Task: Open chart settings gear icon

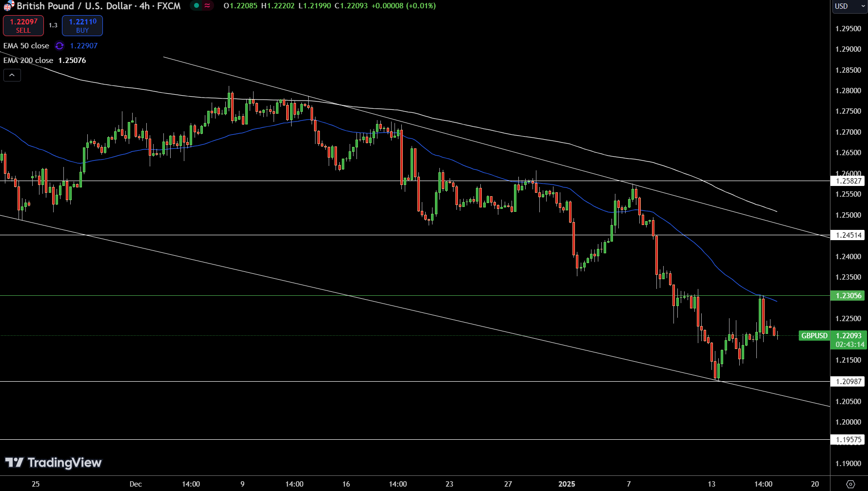Action: pyautogui.click(x=850, y=484)
